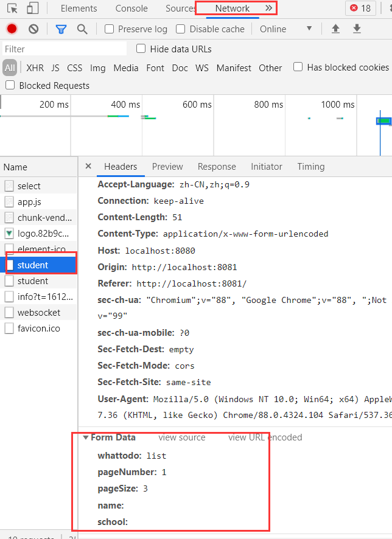Open the Initiator tab
The height and width of the screenshot is (539, 392).
coord(267,167)
